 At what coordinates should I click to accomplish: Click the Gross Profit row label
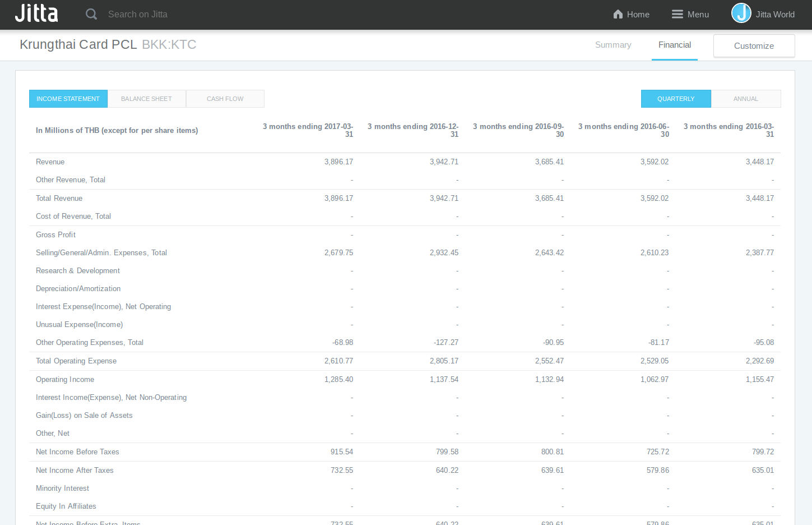pyautogui.click(x=55, y=235)
